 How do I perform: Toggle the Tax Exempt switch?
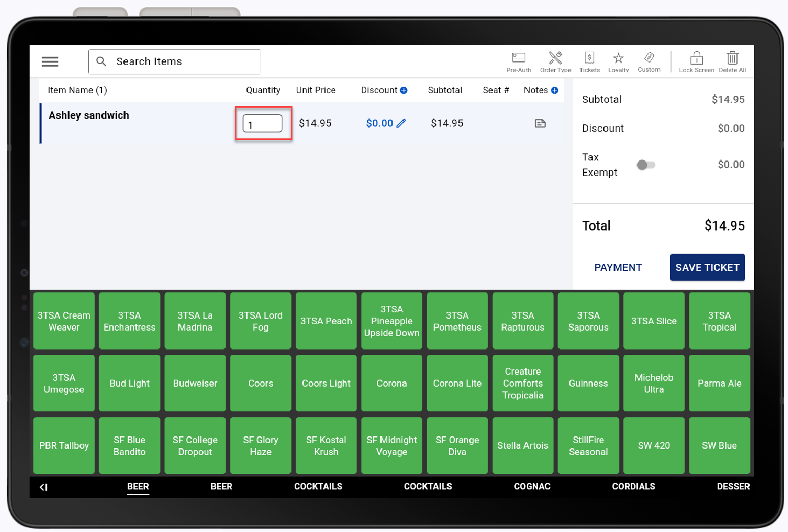645,165
